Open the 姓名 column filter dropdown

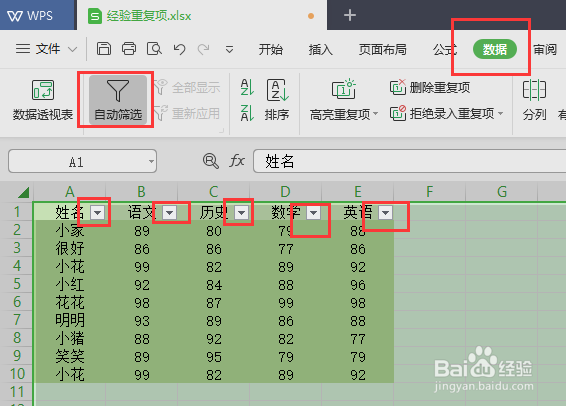[x=97, y=213]
